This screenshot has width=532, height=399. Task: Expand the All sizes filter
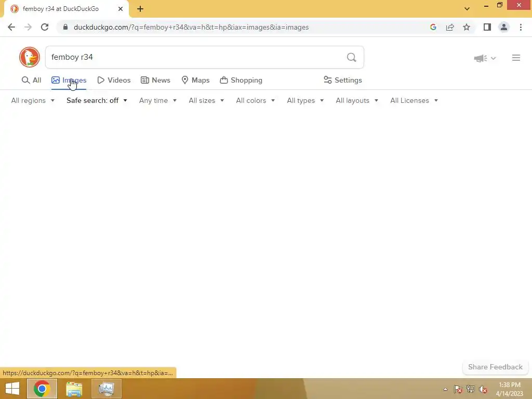pos(206,100)
